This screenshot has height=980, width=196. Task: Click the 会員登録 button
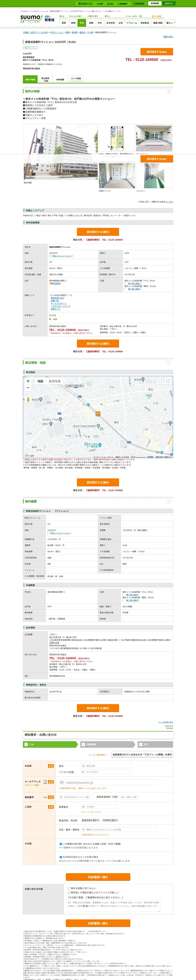155,3
